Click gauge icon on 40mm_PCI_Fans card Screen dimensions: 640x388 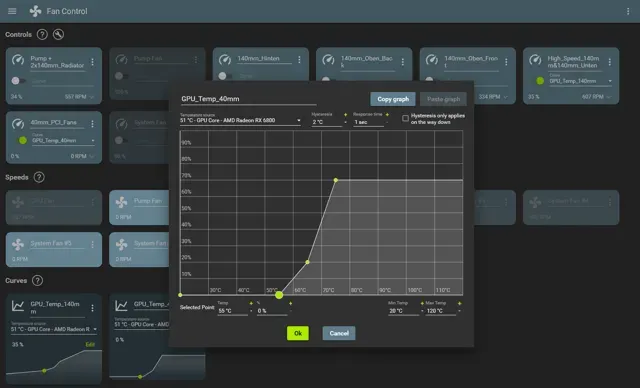click(x=18, y=123)
